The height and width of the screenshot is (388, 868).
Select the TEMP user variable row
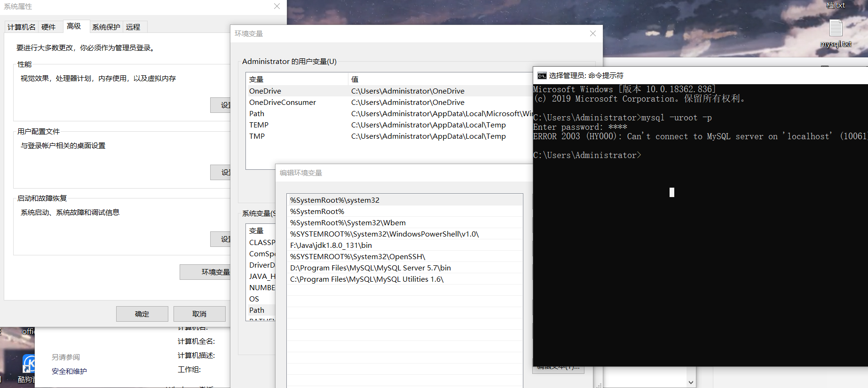pos(389,125)
